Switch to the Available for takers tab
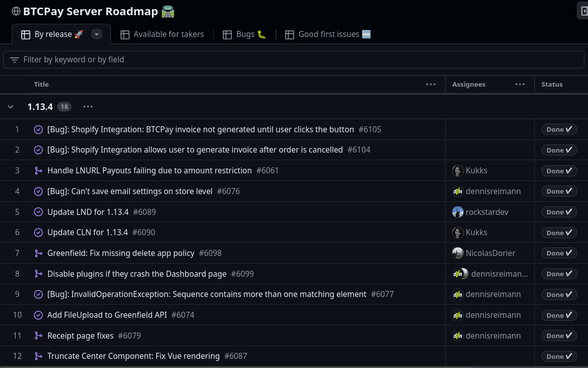Screen dimensions: 588x368 coord(162,34)
